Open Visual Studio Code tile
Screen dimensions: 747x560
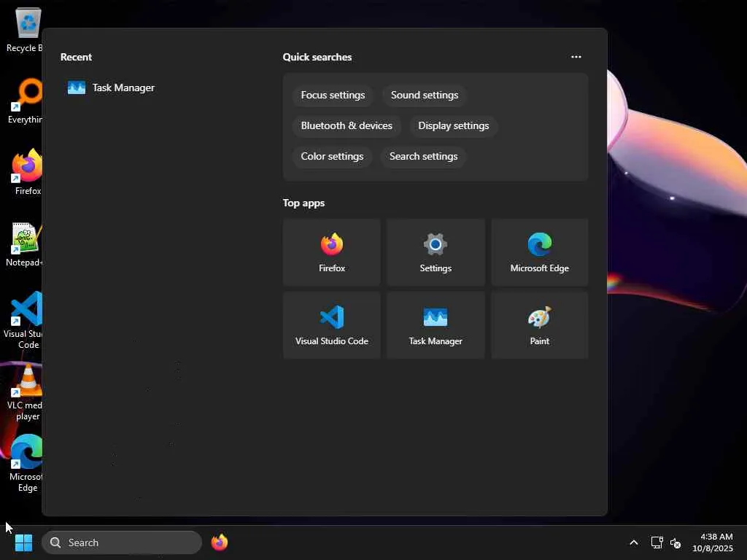pos(332,325)
